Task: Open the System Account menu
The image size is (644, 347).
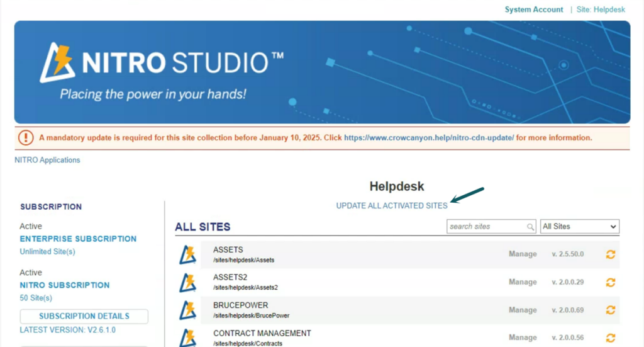Action: point(534,9)
